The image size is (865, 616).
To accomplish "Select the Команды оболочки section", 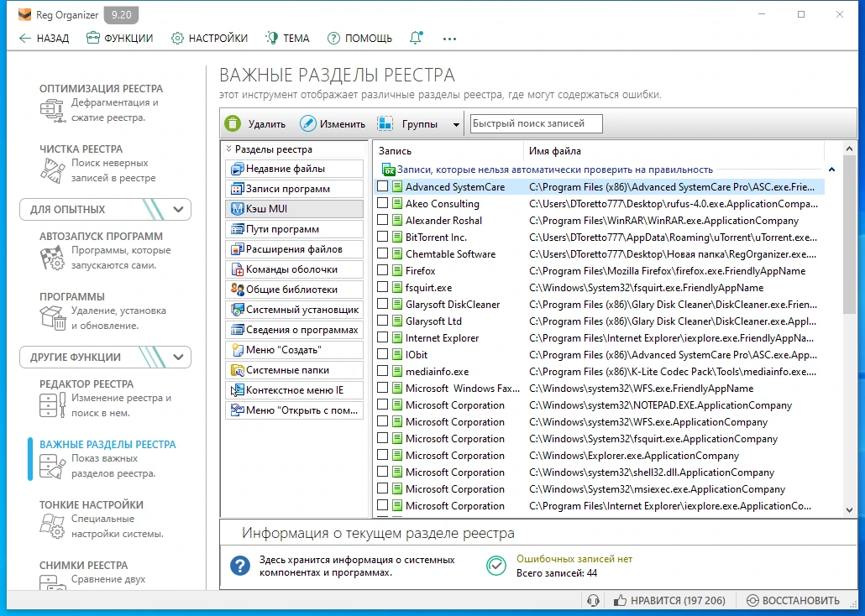I will 294,269.
